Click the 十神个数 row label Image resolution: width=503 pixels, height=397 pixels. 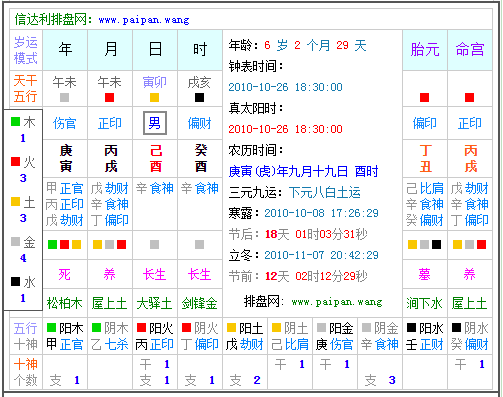(x=26, y=372)
